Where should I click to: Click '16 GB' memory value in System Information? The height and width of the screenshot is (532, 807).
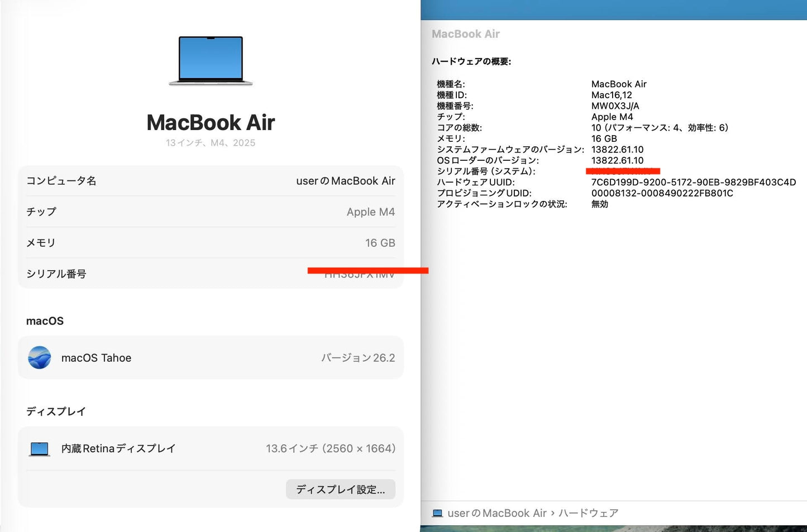(x=604, y=138)
